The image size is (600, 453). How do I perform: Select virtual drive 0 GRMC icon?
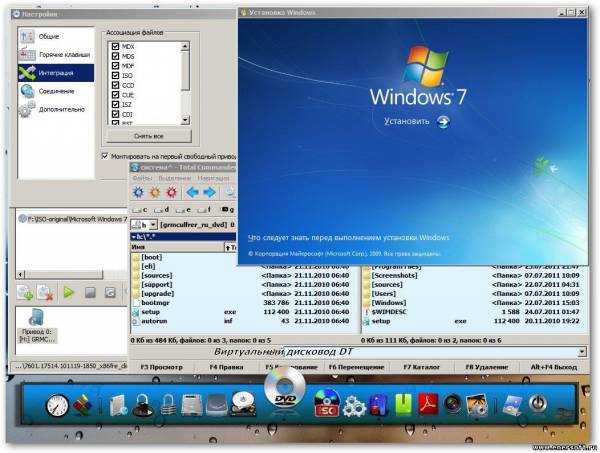[37, 326]
